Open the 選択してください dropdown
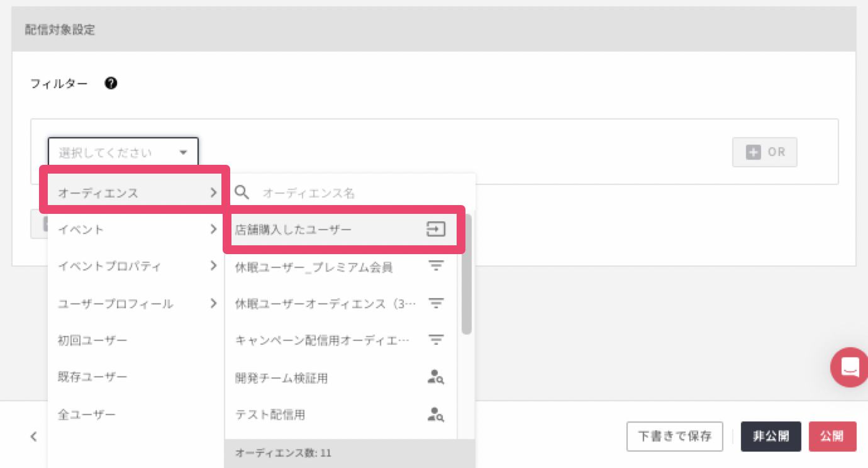 pyautogui.click(x=123, y=152)
